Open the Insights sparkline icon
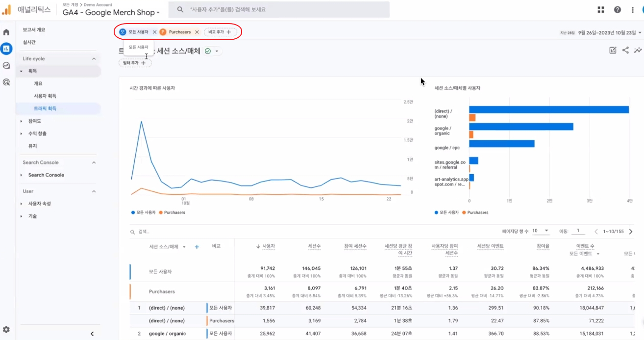The width and height of the screenshot is (644, 340). [x=638, y=50]
